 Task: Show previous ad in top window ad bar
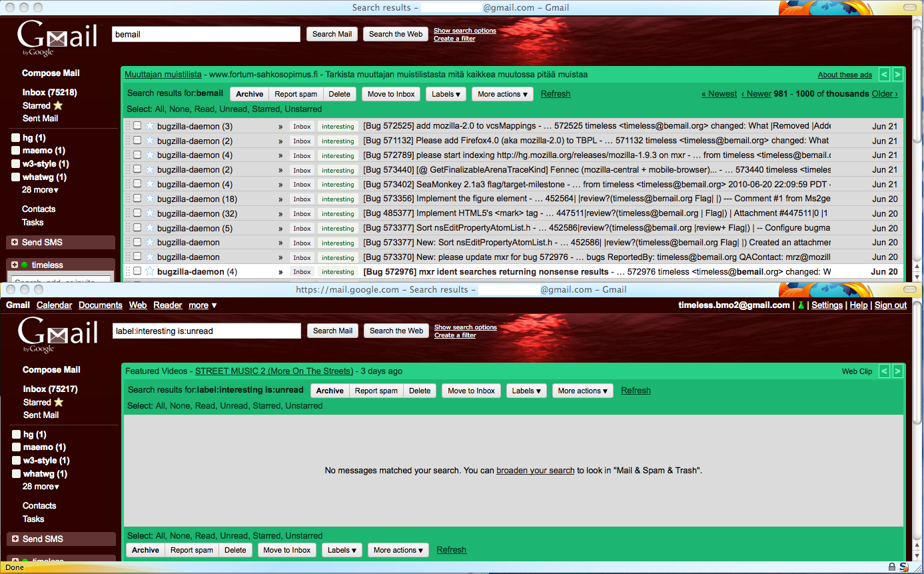point(884,75)
